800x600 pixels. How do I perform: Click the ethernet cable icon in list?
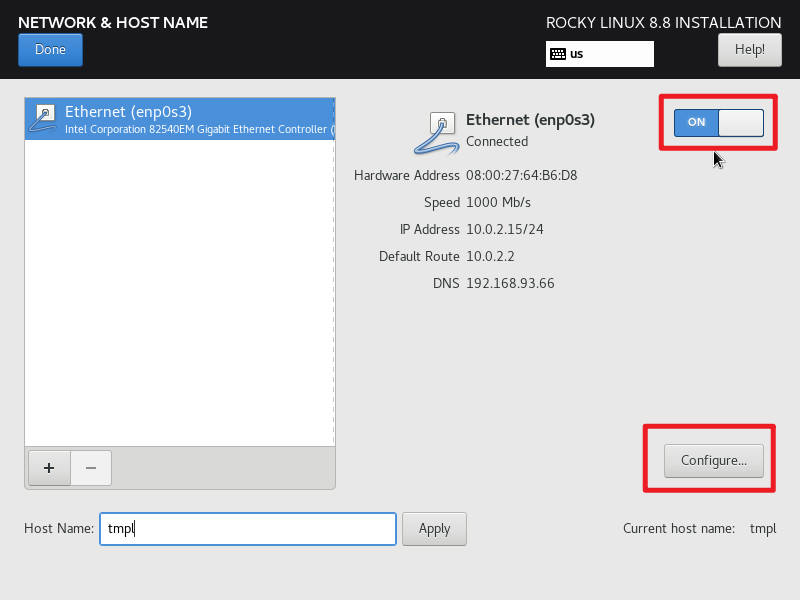(43, 118)
